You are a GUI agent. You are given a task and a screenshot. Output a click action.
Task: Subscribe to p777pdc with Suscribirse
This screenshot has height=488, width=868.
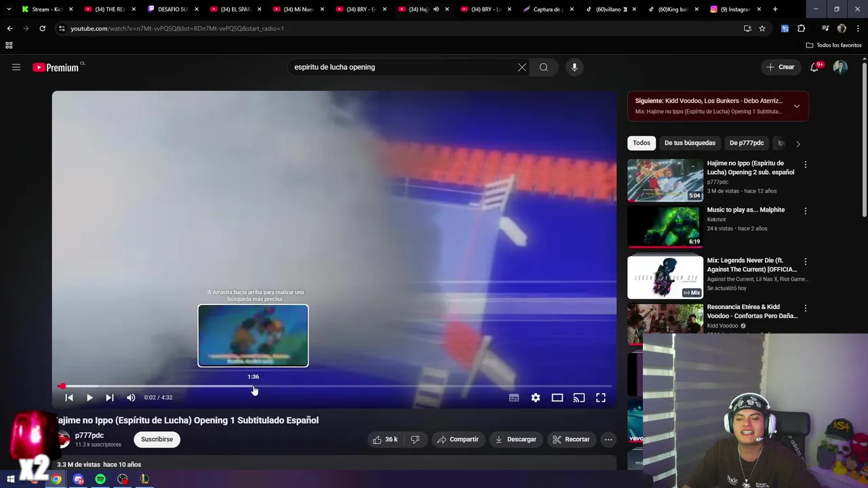click(157, 439)
